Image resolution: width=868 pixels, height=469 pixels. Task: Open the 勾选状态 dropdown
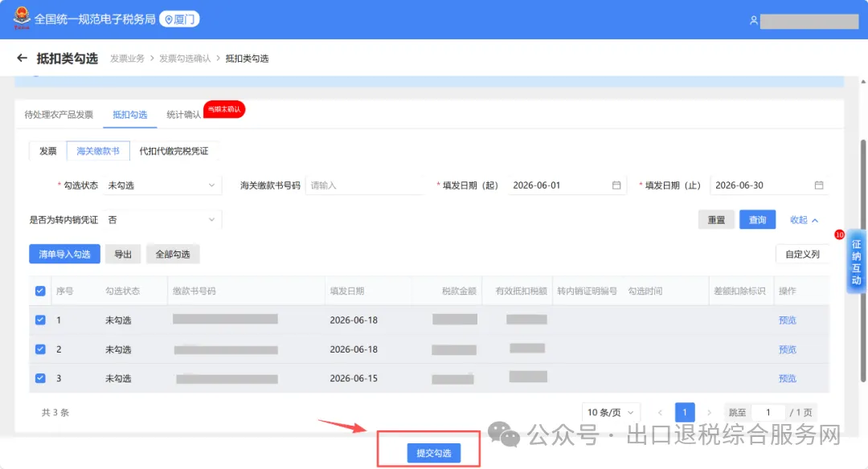pos(162,186)
